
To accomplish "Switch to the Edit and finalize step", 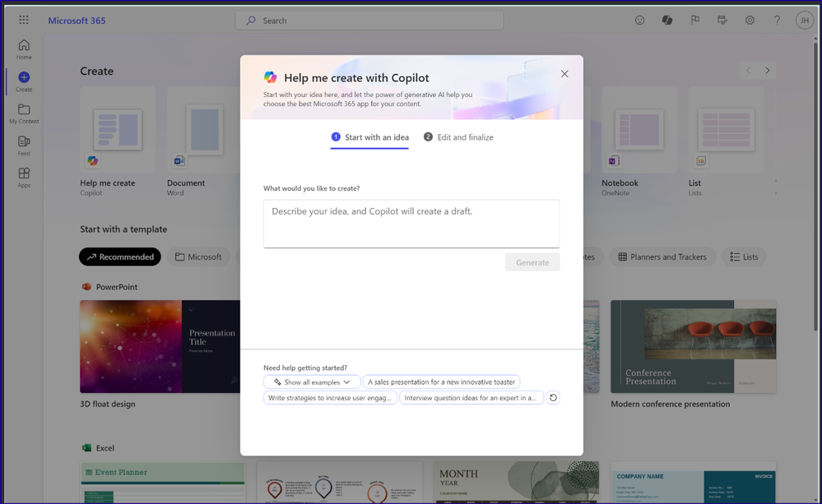I will tap(458, 137).
